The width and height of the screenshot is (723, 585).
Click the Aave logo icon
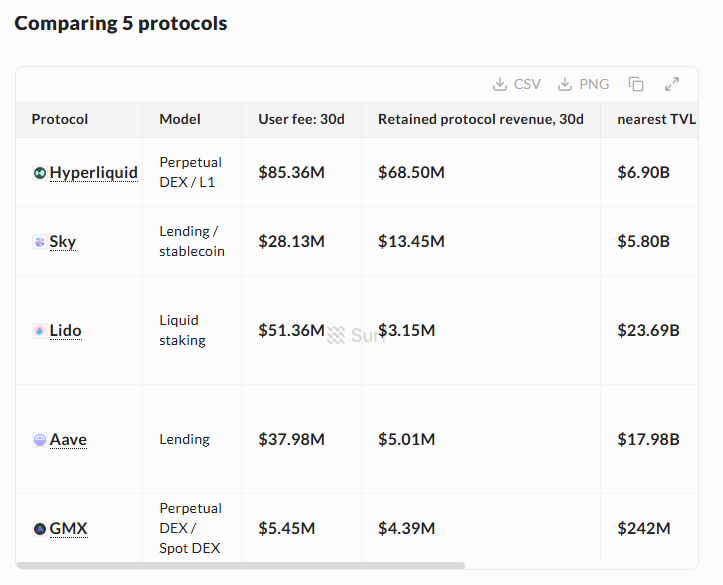tap(40, 440)
